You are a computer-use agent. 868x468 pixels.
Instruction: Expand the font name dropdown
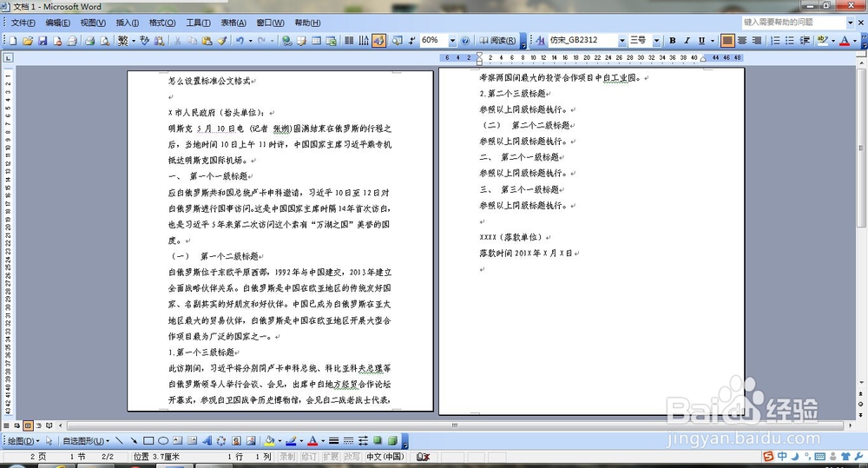[x=621, y=41]
